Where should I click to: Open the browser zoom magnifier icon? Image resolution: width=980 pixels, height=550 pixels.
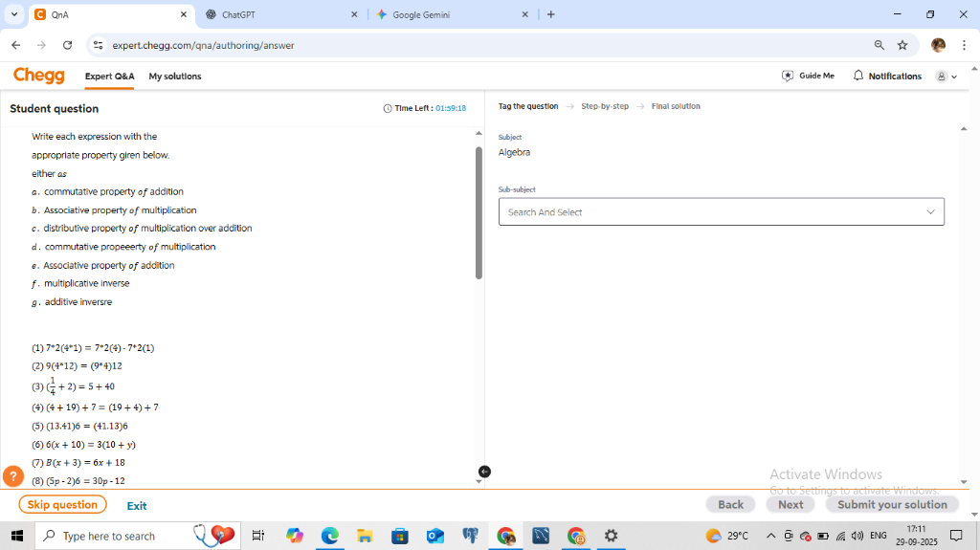coord(880,45)
